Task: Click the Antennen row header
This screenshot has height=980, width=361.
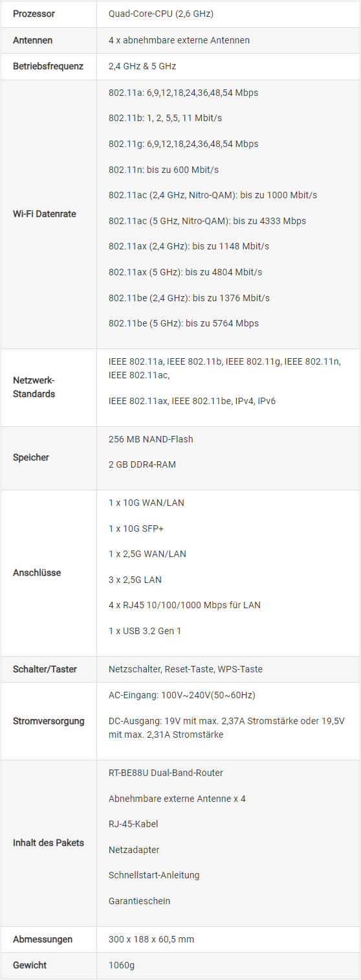Action: 33,40
